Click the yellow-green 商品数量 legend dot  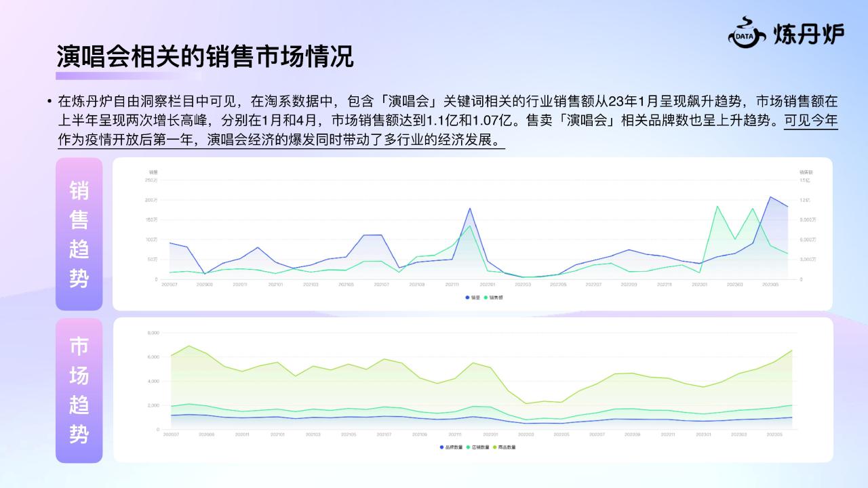coord(495,447)
